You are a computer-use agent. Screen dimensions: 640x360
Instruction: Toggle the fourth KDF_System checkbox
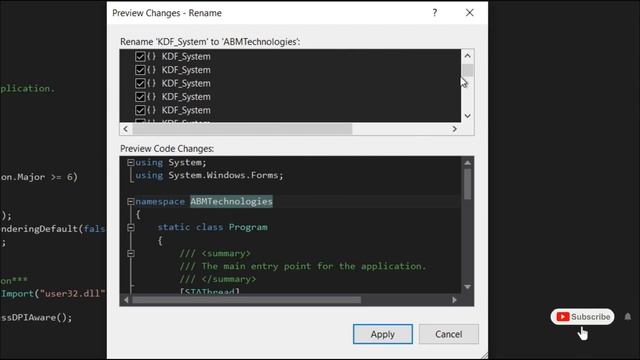click(140, 97)
